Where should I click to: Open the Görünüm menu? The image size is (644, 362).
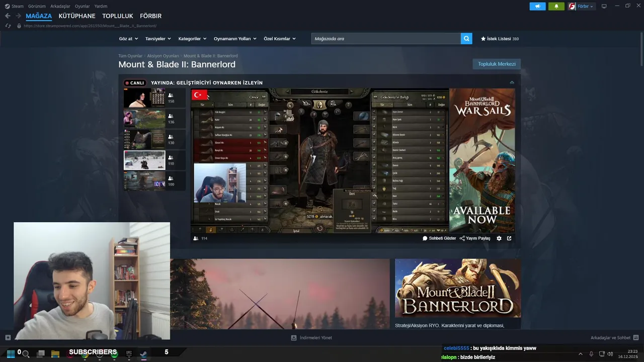tap(37, 6)
